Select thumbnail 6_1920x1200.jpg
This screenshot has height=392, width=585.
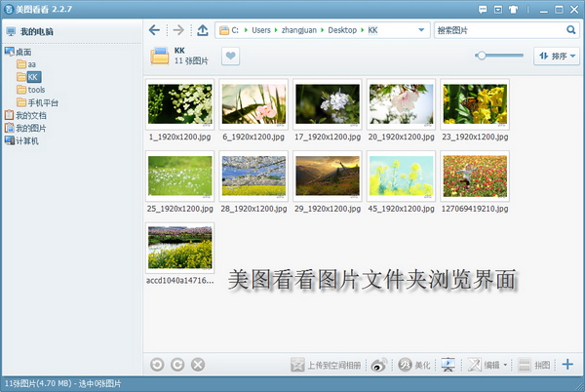click(x=253, y=104)
